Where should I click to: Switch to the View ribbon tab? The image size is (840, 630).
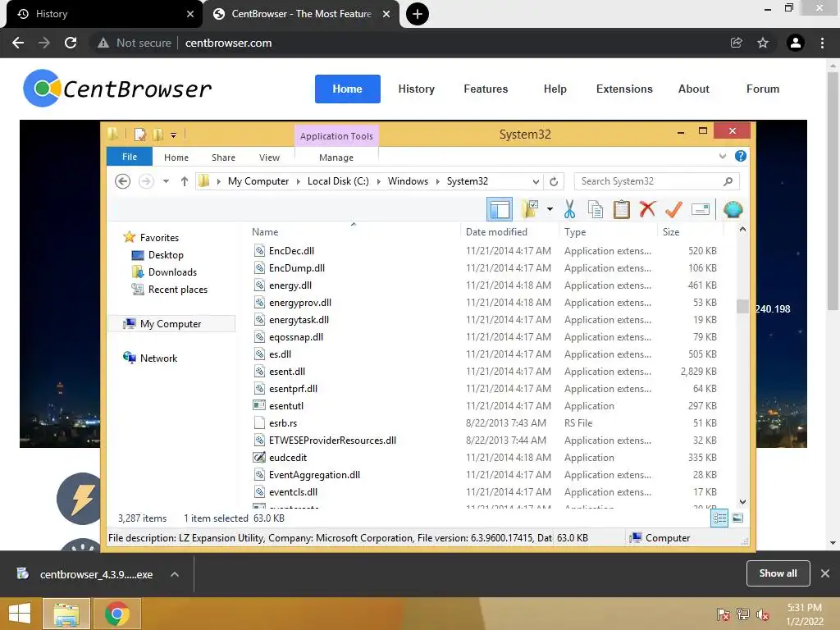click(x=269, y=157)
